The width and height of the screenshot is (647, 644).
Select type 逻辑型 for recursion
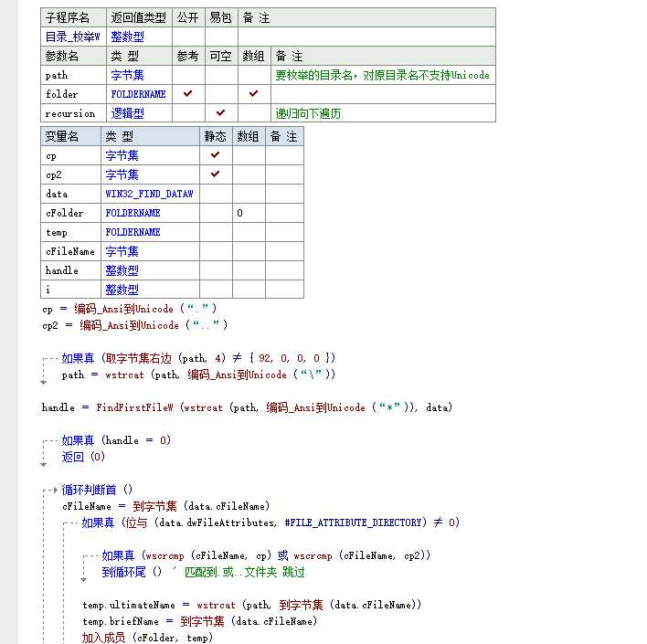128,113
